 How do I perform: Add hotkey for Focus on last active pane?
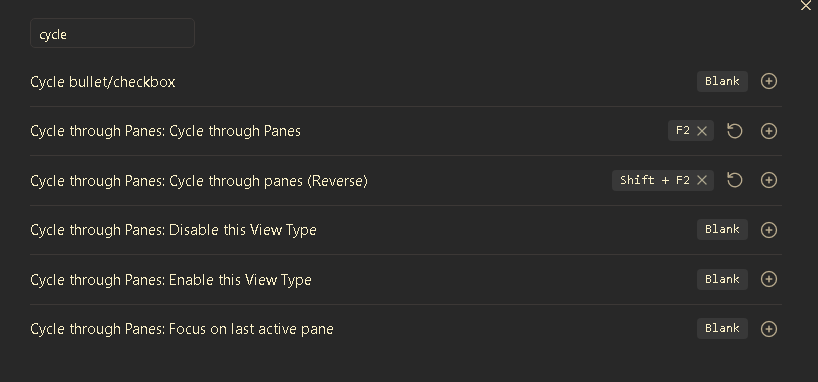click(768, 329)
